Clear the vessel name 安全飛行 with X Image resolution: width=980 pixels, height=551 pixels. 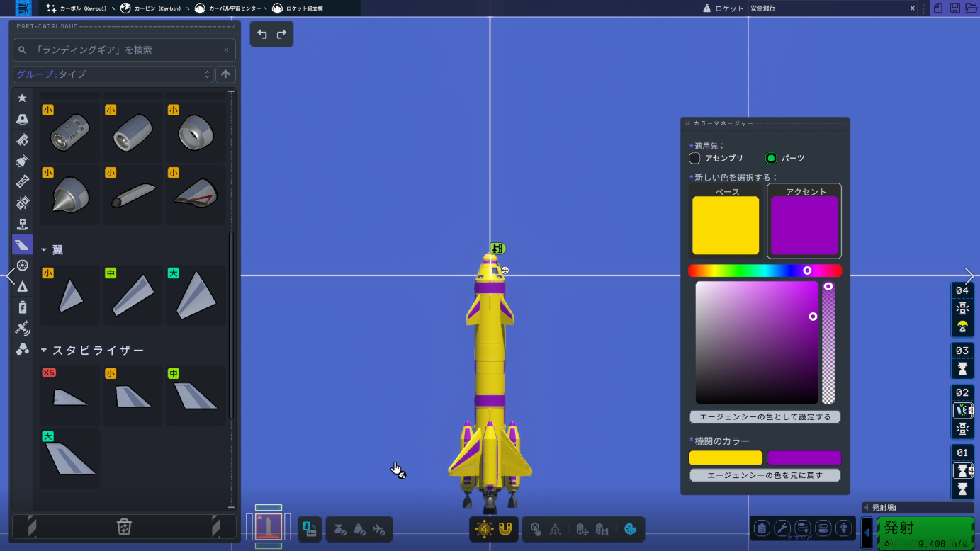912,8
